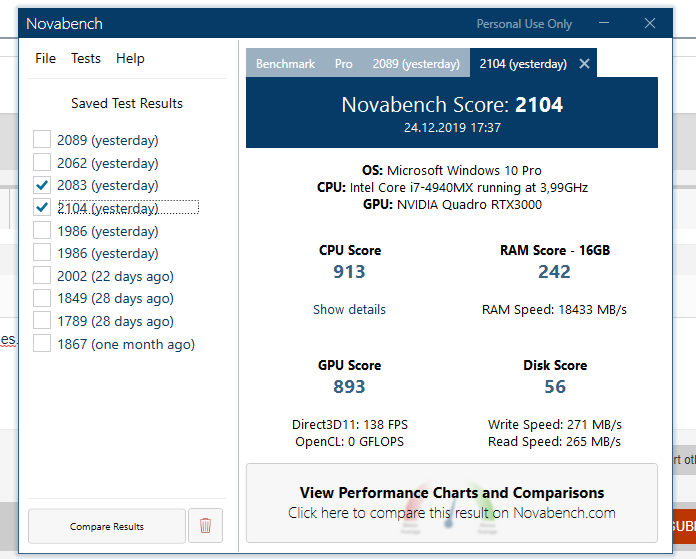Click the CPU Score value 913
The image size is (696, 559).
[349, 272]
